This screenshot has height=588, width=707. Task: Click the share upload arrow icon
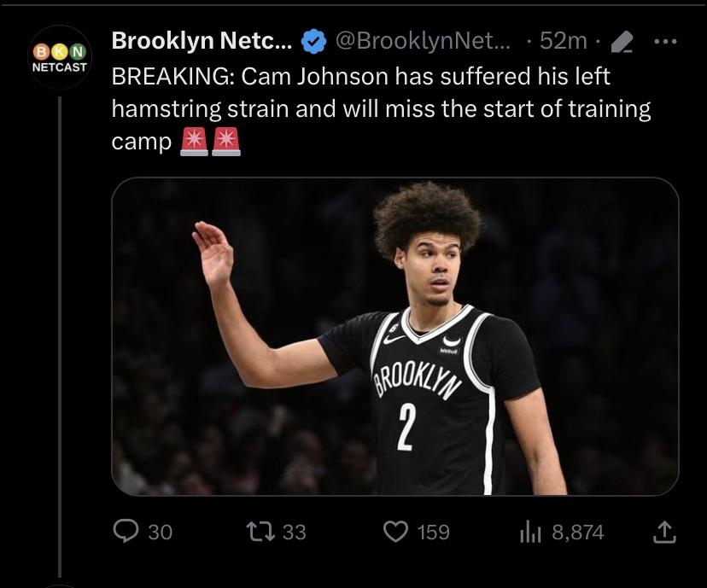(664, 533)
